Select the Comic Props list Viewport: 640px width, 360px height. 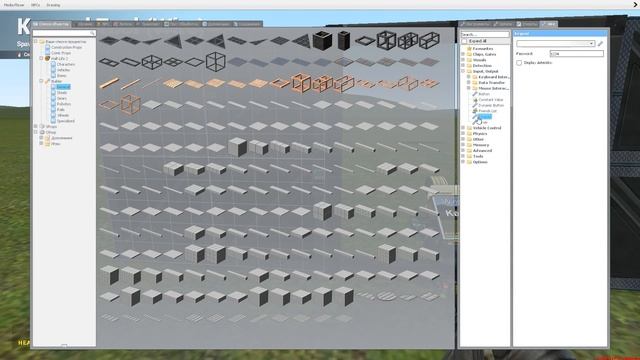click(61, 53)
